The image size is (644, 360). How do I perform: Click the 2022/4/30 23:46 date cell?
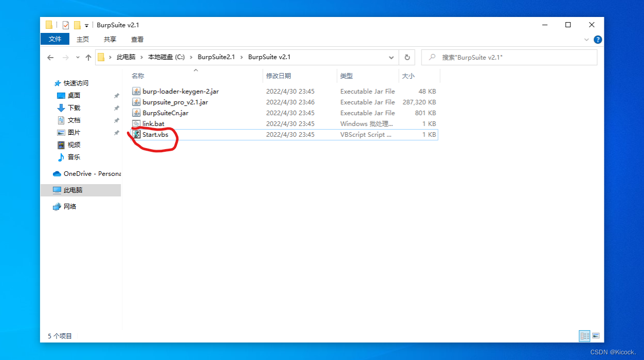point(290,102)
